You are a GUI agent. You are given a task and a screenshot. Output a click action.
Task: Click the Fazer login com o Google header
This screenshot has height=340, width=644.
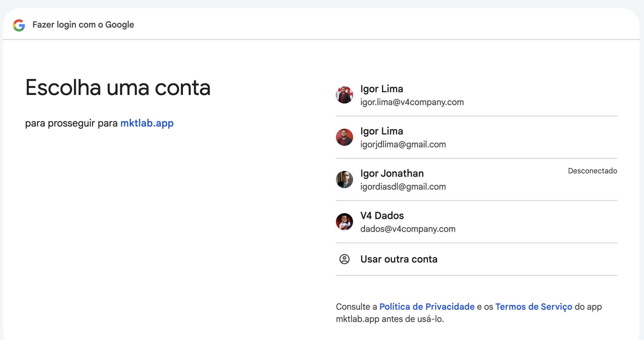[x=83, y=25]
